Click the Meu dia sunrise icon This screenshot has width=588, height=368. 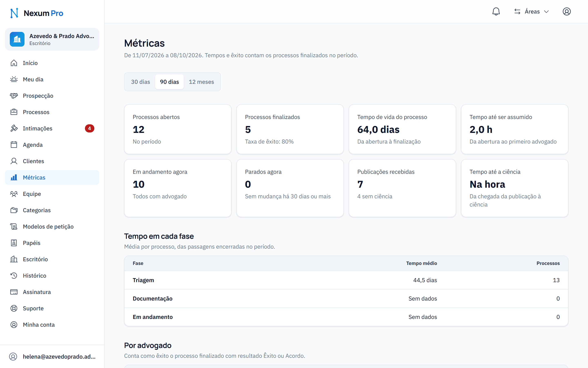[x=14, y=79]
